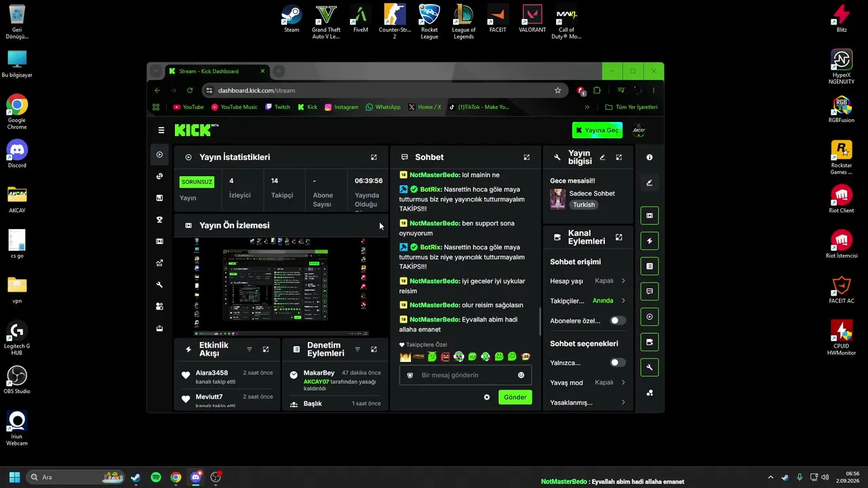Filter the Etkinlik Akışı feed
This screenshot has height=488, width=868.
click(249, 349)
